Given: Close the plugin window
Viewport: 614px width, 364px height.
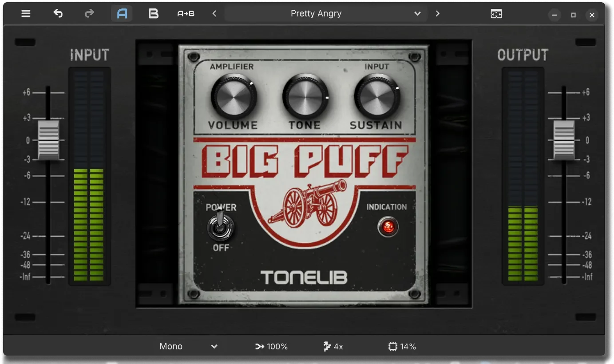Looking at the screenshot, I should pyautogui.click(x=592, y=15).
